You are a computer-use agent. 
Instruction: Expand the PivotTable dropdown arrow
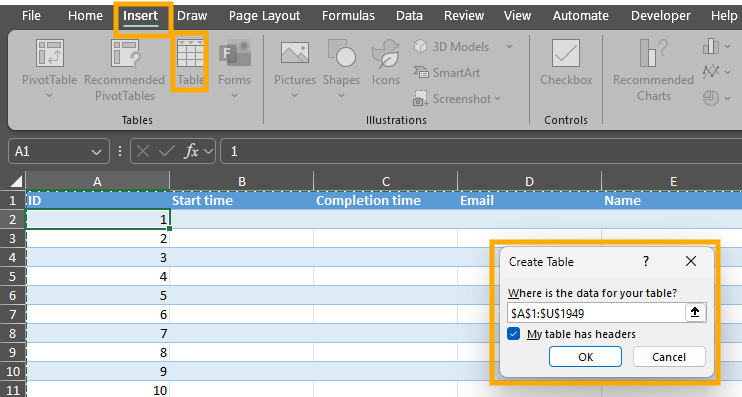tap(50, 96)
